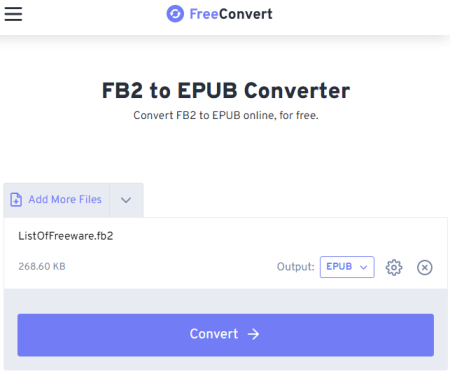Go to homepage via FreeConvert wordmark
Viewport: 450px width, 381px height.
(231, 14)
